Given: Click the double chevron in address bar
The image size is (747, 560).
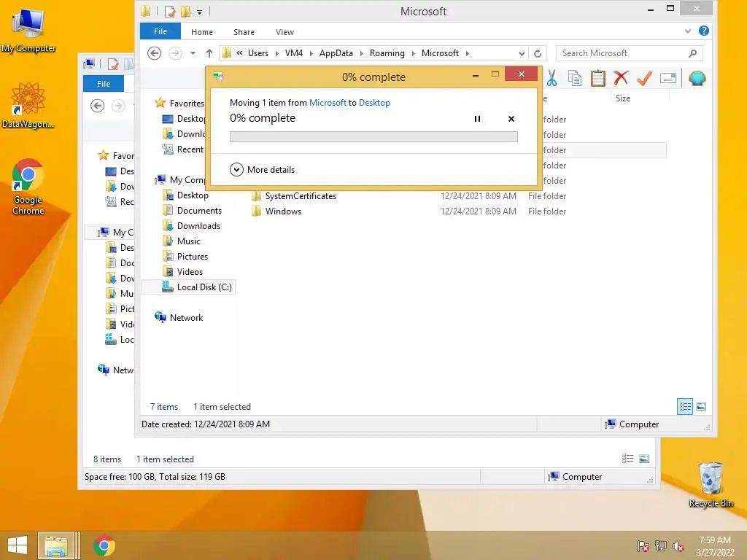Looking at the screenshot, I should pos(239,52).
